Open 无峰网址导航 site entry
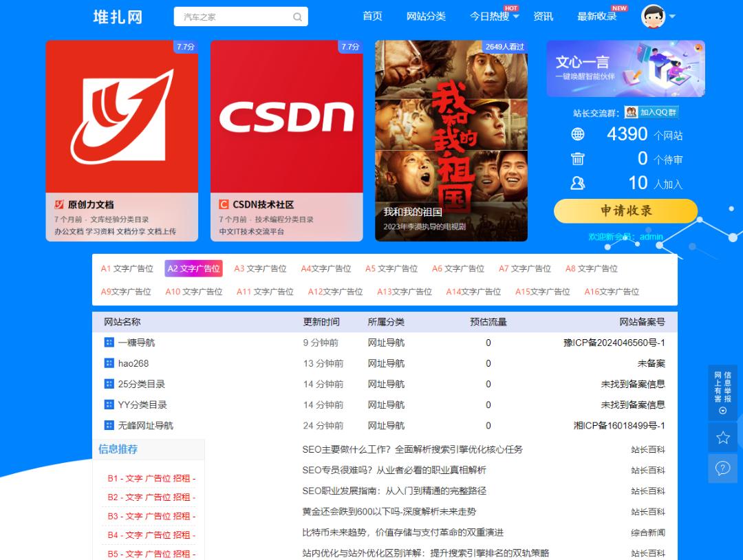The image size is (743, 560). (x=145, y=426)
